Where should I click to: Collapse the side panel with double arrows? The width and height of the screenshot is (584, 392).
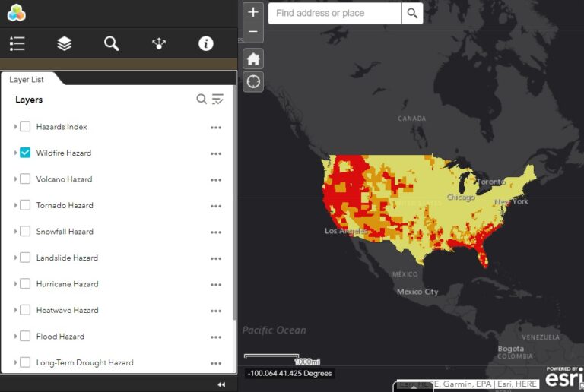(221, 384)
